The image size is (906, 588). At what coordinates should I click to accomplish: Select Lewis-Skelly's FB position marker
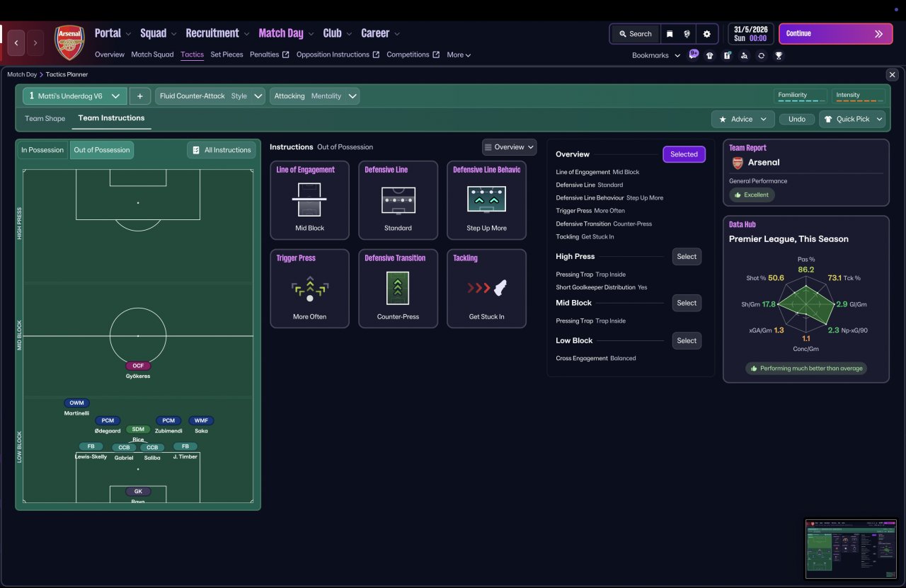point(91,446)
